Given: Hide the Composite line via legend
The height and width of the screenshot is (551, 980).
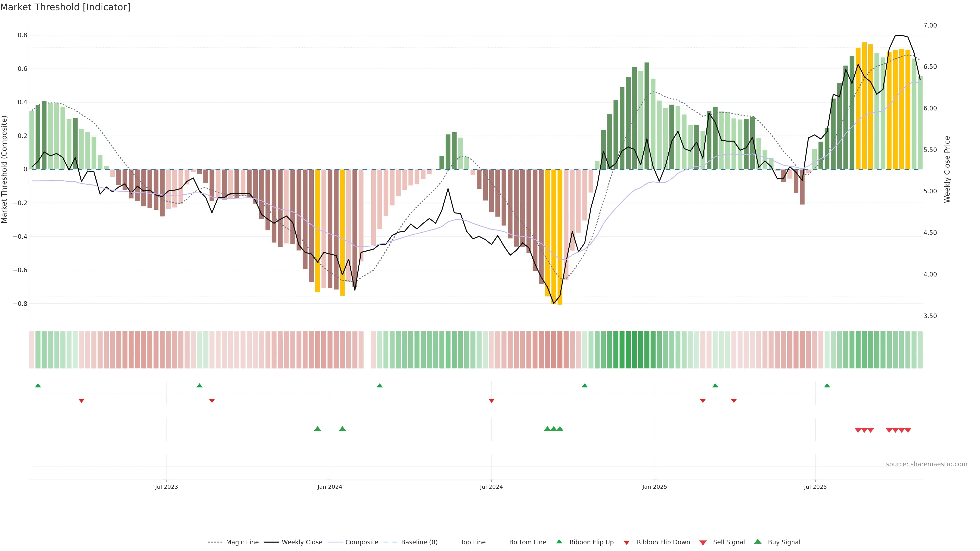Looking at the screenshot, I should pos(361,542).
